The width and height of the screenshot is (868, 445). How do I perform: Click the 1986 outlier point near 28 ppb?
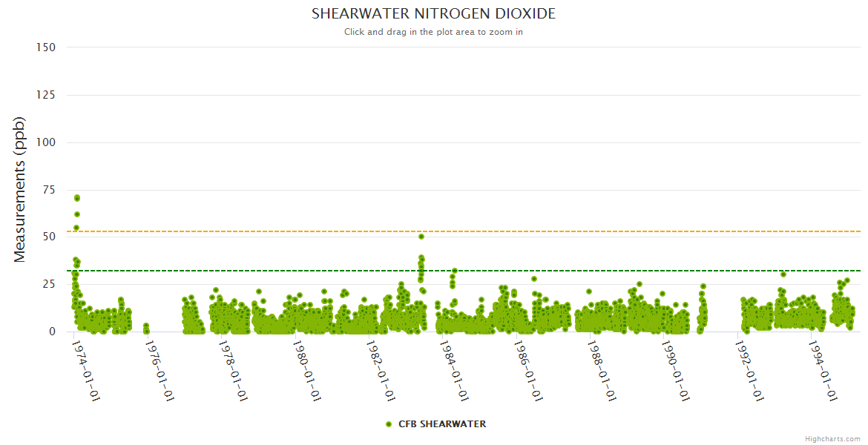coord(534,279)
